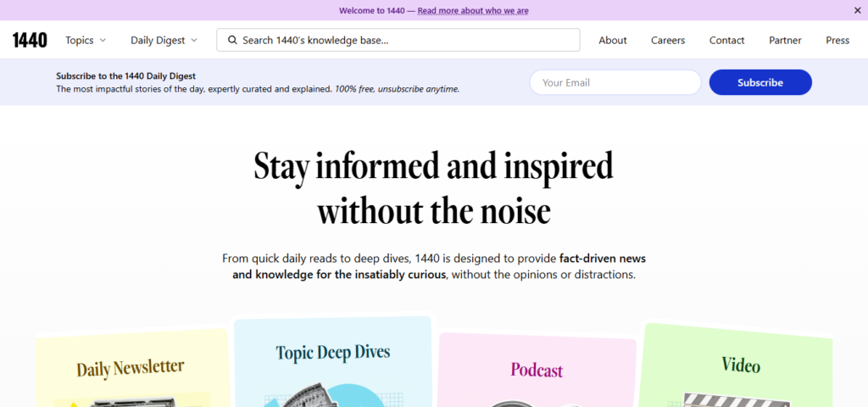Screen dimensions: 868x407
Task: Close the welcome announcement banner
Action: click(x=858, y=10)
